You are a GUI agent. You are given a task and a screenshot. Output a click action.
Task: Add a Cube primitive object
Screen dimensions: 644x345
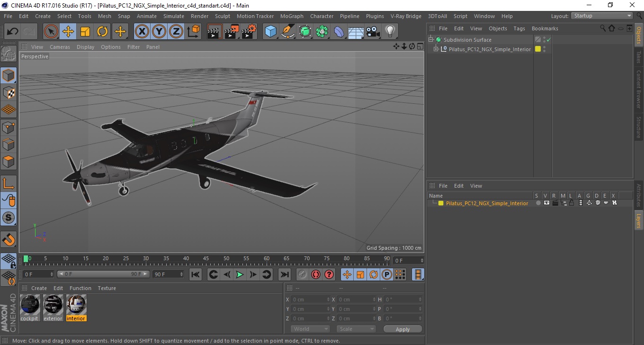point(270,32)
